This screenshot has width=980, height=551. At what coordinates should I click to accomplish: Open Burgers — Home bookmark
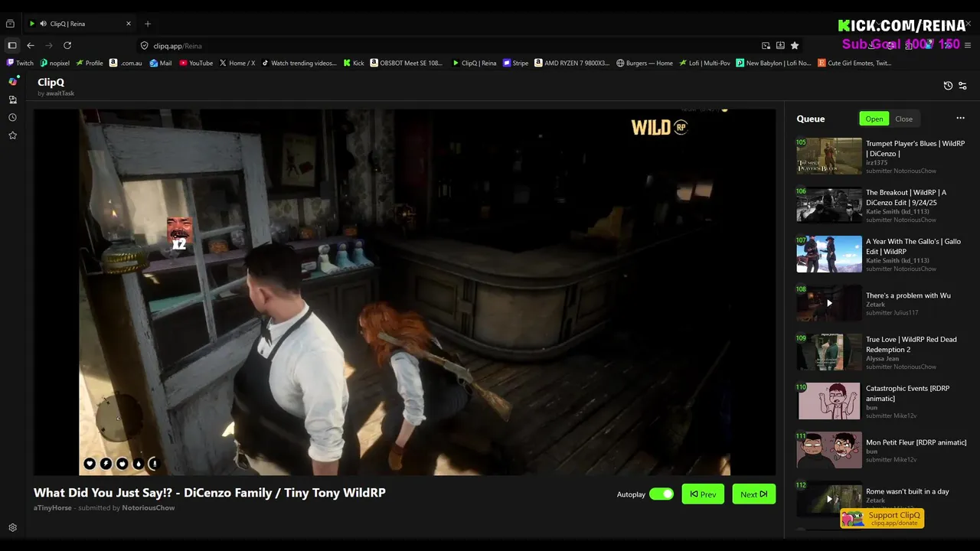coord(644,64)
